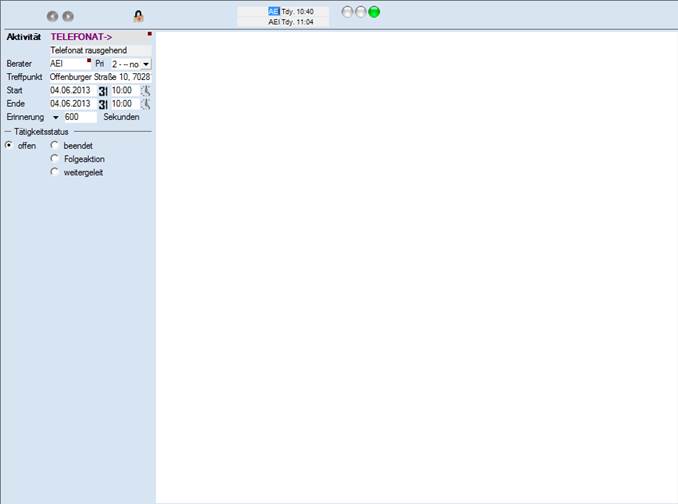The width and height of the screenshot is (678, 504).
Task: Open calendar picker for Start date
Action: pos(102,91)
